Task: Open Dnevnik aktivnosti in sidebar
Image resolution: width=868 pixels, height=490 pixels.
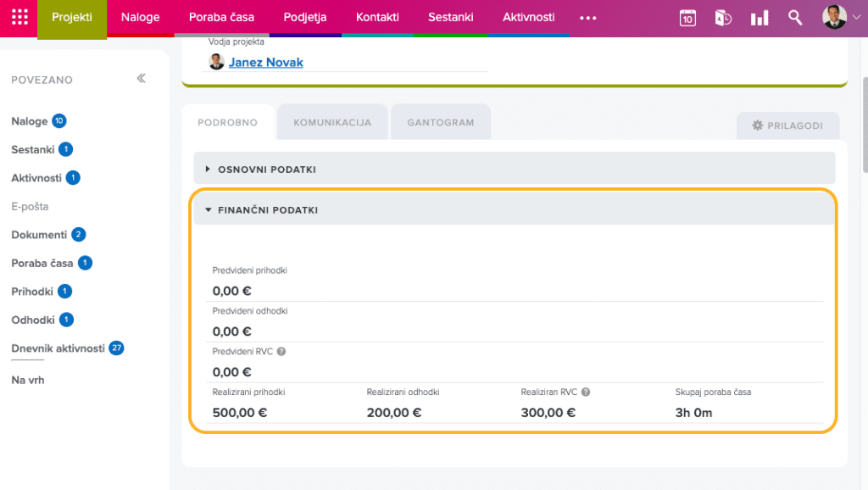Action: click(58, 348)
